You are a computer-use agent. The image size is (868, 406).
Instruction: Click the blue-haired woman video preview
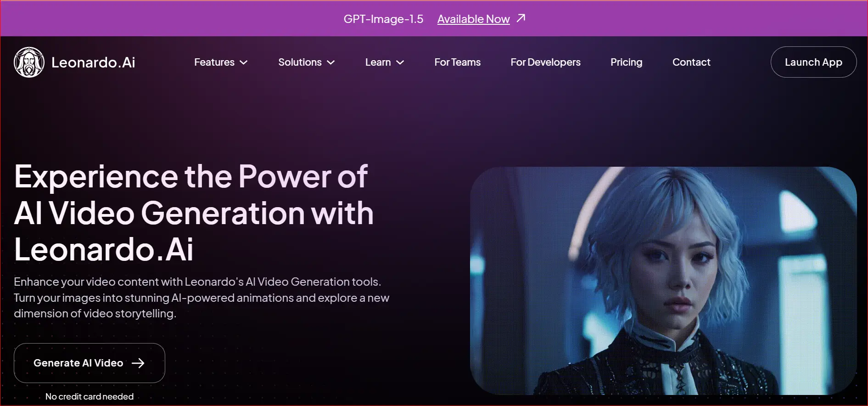coord(663,281)
